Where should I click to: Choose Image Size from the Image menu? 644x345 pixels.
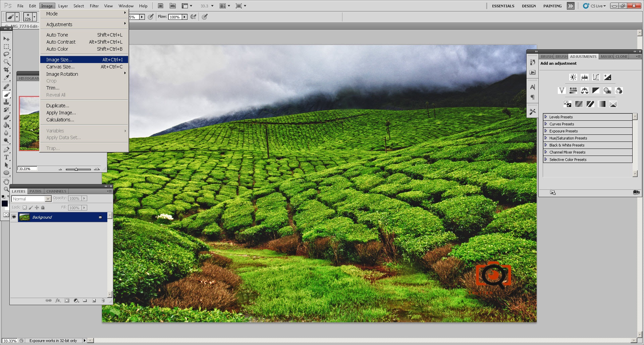tap(59, 60)
